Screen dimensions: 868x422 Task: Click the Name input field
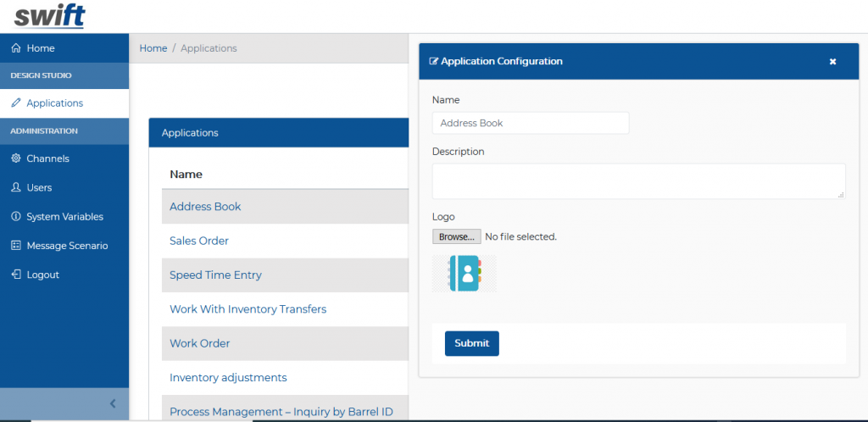pos(530,123)
